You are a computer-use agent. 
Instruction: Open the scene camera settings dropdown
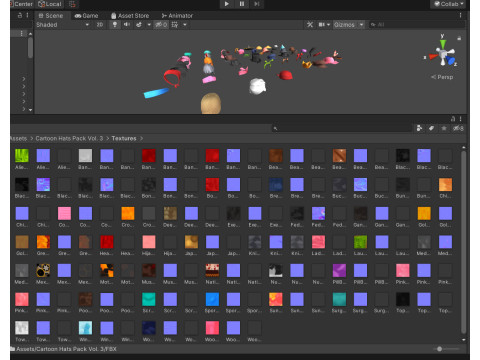pos(324,25)
